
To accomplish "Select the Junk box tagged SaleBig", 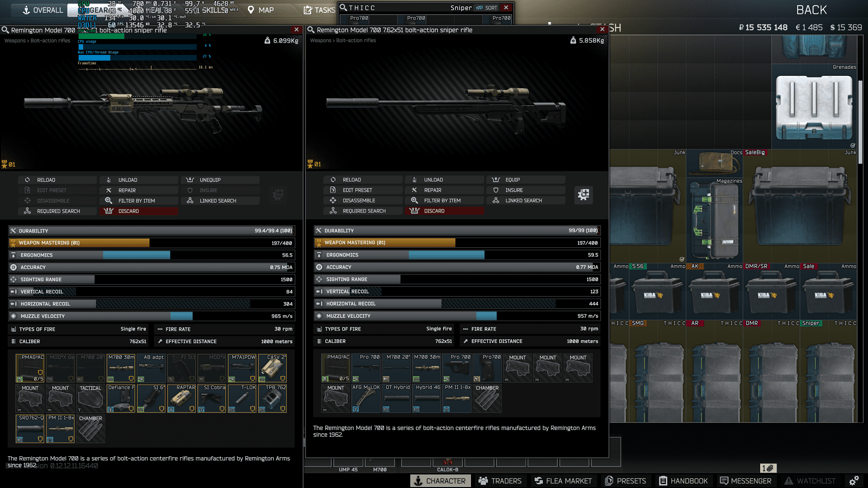I will [x=800, y=206].
